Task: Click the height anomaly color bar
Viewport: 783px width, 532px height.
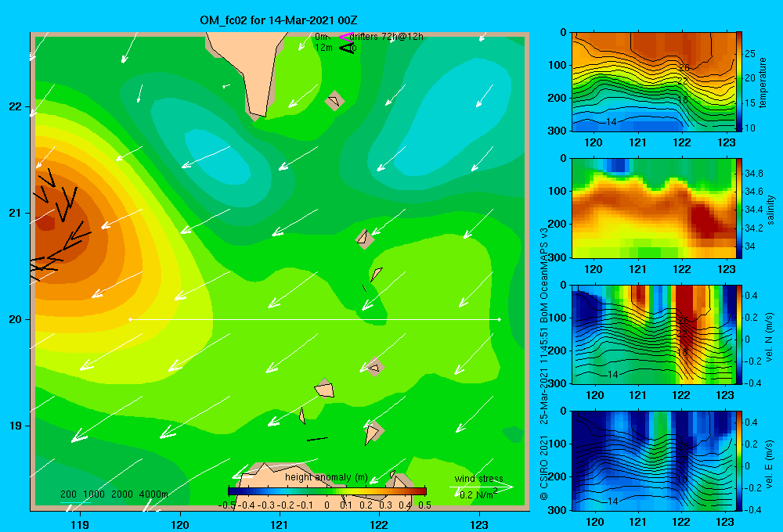Action: click(x=327, y=491)
